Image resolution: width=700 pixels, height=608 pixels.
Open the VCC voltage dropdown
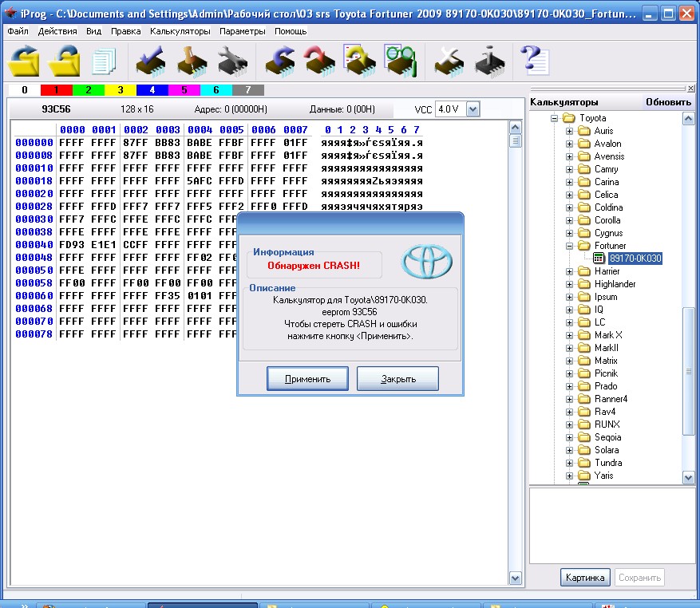pyautogui.click(x=472, y=109)
